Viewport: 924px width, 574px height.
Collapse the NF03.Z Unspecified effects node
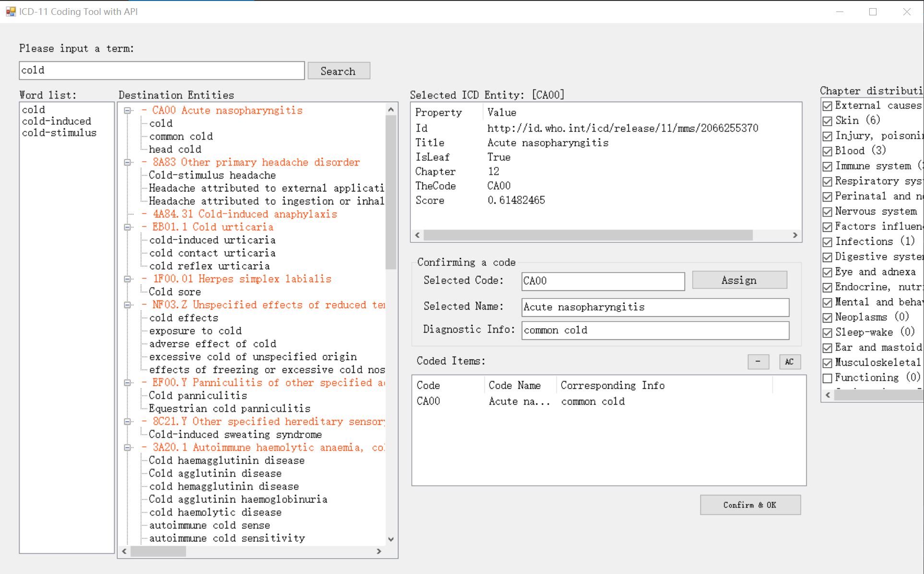click(x=128, y=305)
